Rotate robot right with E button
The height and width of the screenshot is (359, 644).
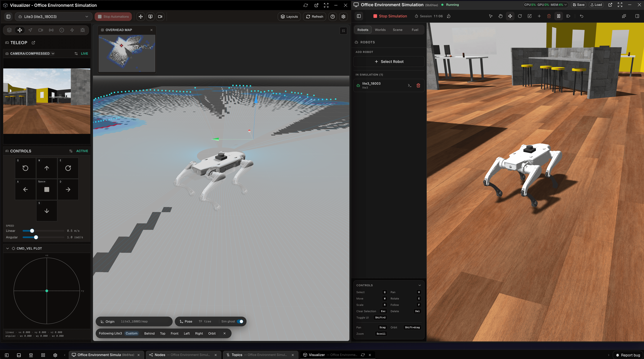(x=68, y=168)
